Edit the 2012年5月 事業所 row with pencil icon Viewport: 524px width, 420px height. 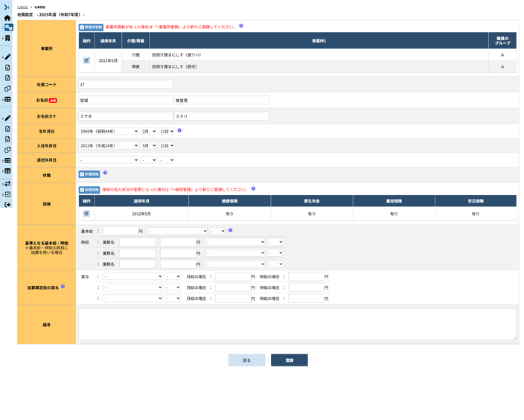[86, 60]
